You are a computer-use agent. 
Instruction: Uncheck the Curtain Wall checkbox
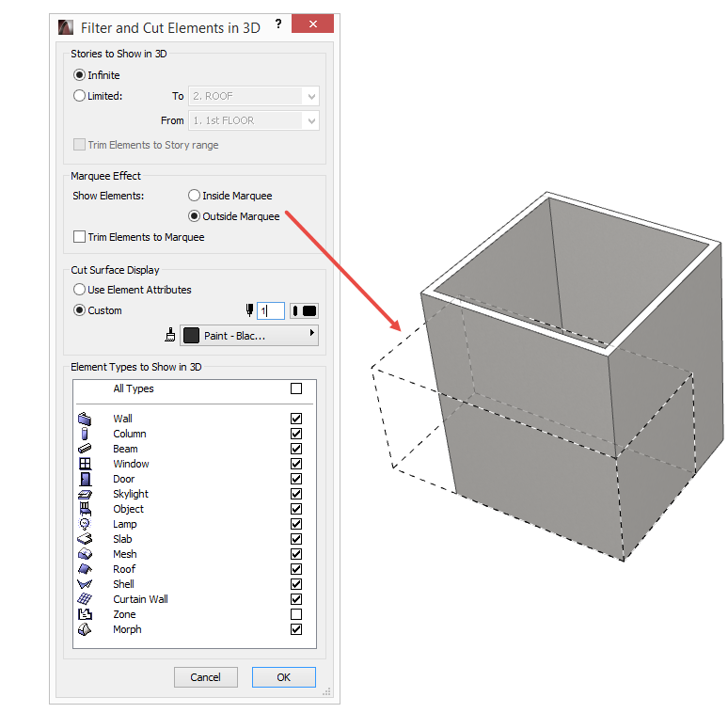[x=296, y=599]
